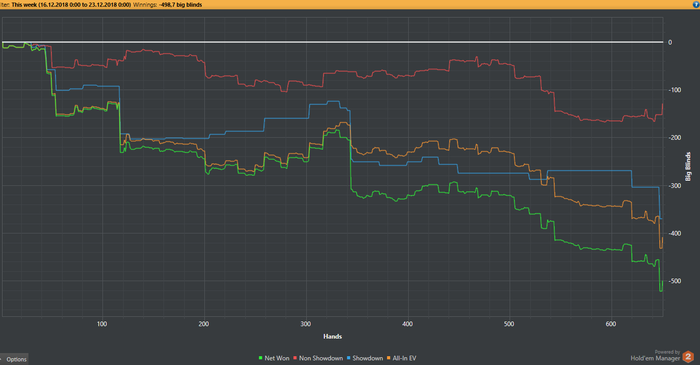Toggle the All-In EV legend series

401,358
